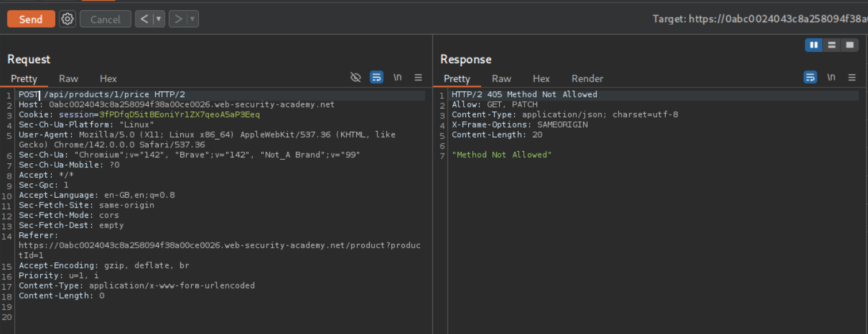
Task: Open the Request panel hamburger menu
Action: click(418, 78)
